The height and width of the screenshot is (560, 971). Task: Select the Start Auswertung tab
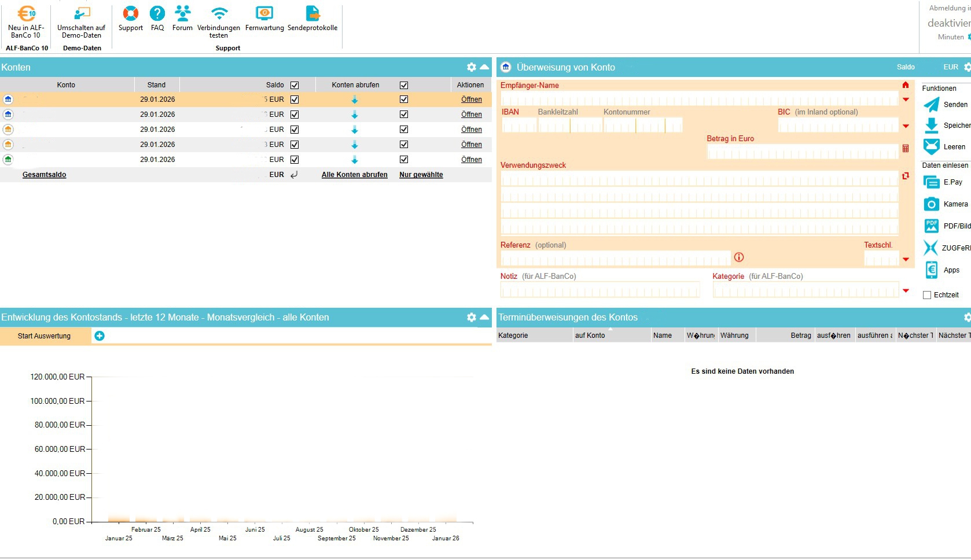[x=45, y=336]
